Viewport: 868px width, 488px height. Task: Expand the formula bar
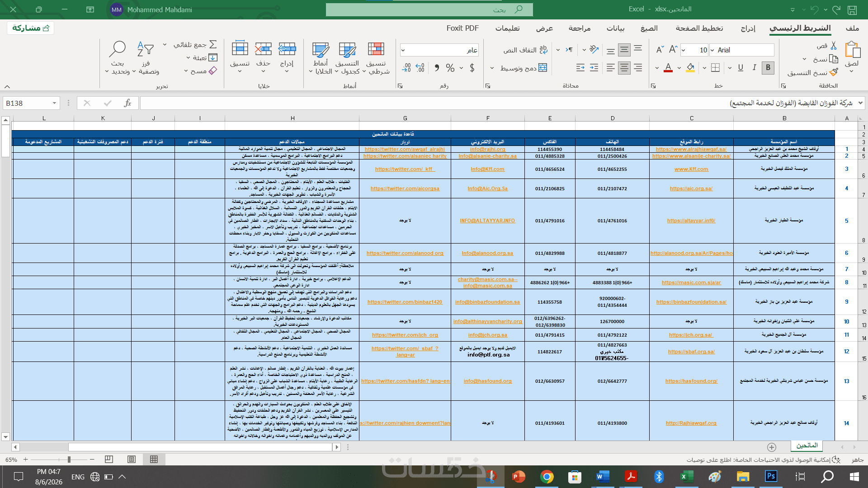coord(860,103)
